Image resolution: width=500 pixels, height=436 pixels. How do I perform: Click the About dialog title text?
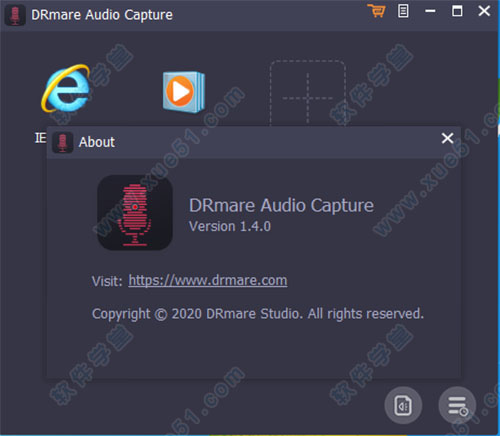[97, 142]
